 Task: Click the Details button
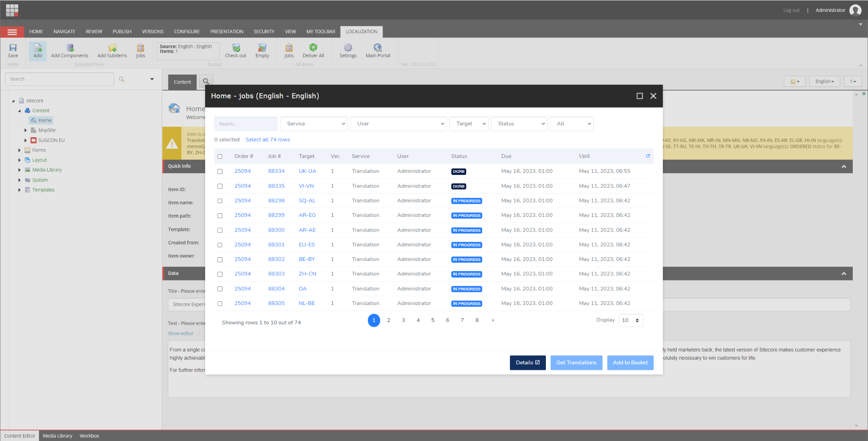coord(528,363)
